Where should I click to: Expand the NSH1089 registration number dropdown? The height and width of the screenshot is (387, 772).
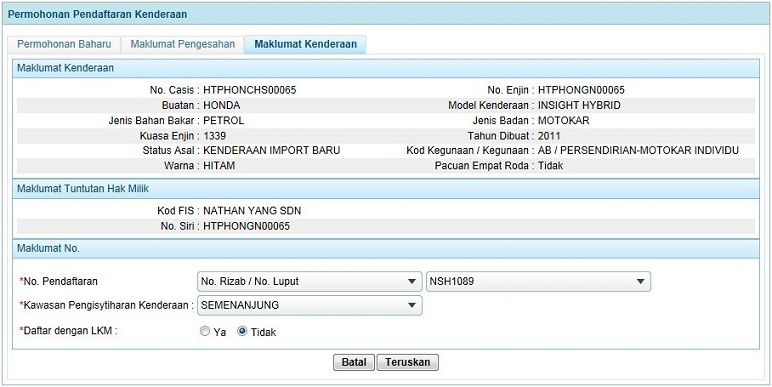pos(538,282)
